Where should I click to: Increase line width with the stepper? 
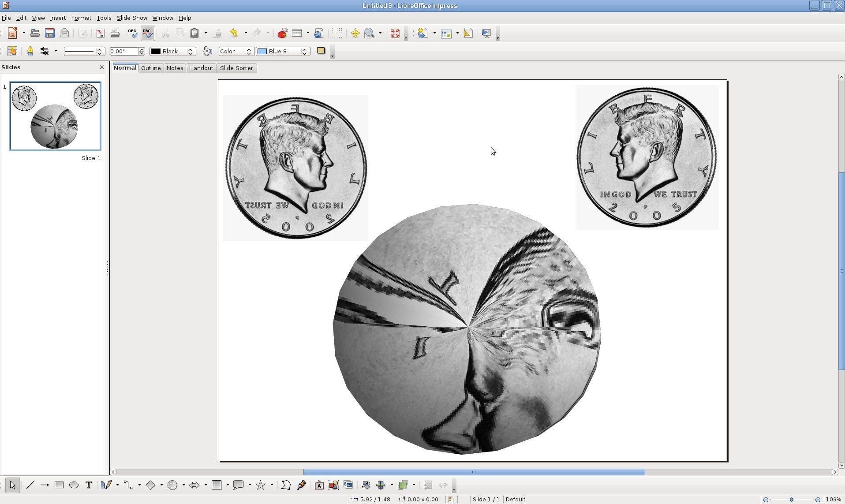(x=141, y=49)
